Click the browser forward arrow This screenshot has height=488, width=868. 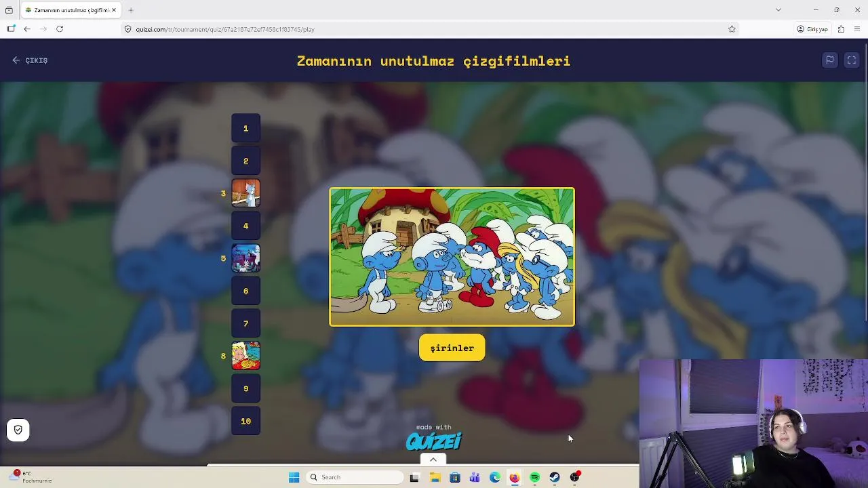43,29
